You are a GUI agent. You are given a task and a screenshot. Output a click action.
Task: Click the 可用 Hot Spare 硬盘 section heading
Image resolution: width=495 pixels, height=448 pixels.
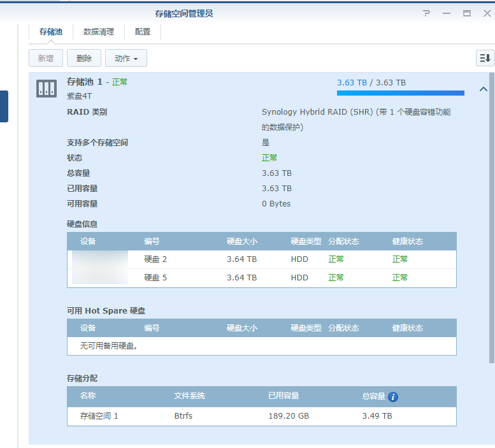pos(106,310)
